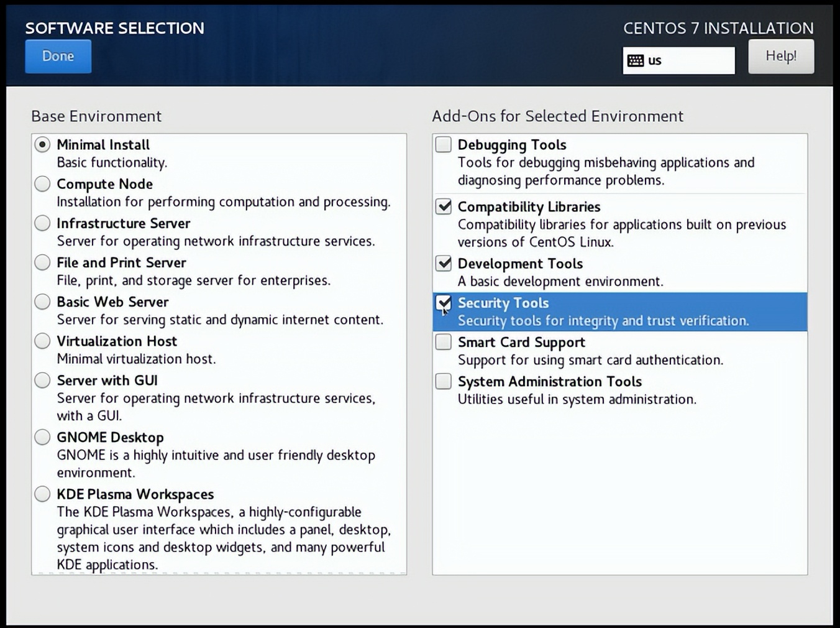Select Infrastructure Server radio button

point(42,223)
